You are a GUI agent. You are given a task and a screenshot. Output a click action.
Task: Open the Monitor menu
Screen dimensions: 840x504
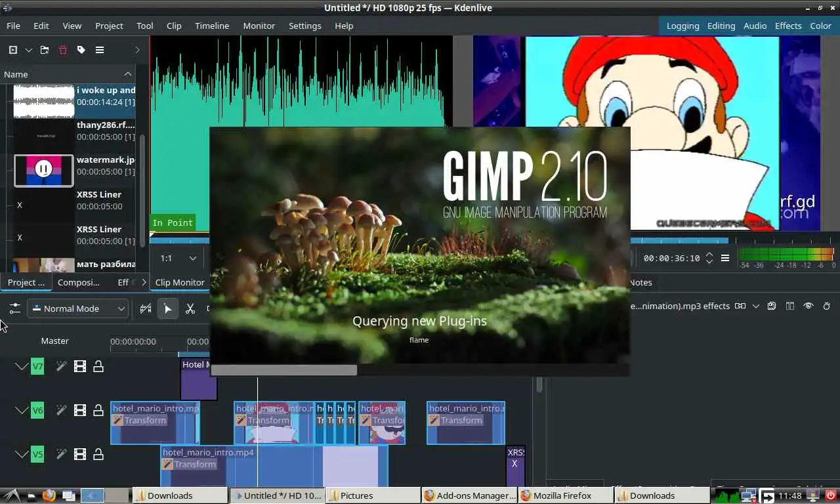(259, 26)
